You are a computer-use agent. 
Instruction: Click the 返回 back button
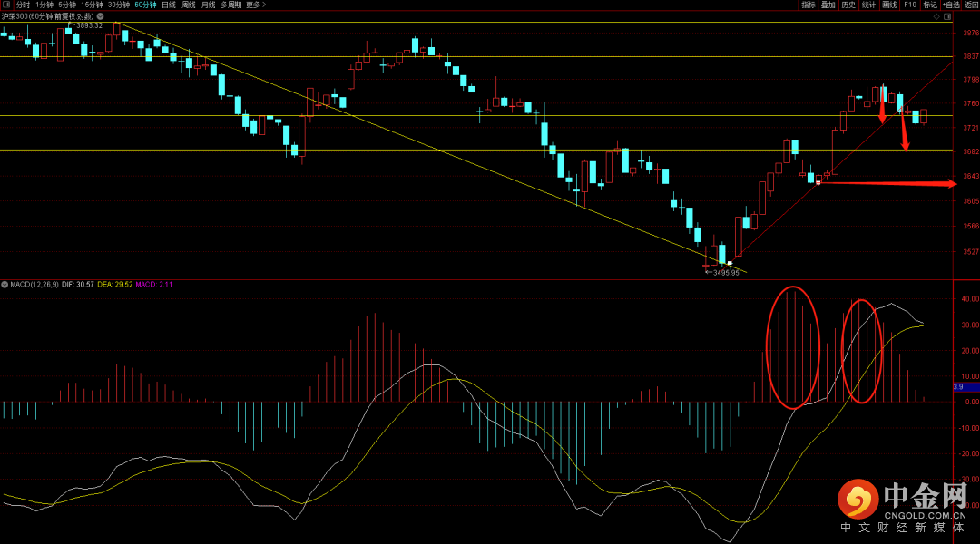tap(972, 5)
